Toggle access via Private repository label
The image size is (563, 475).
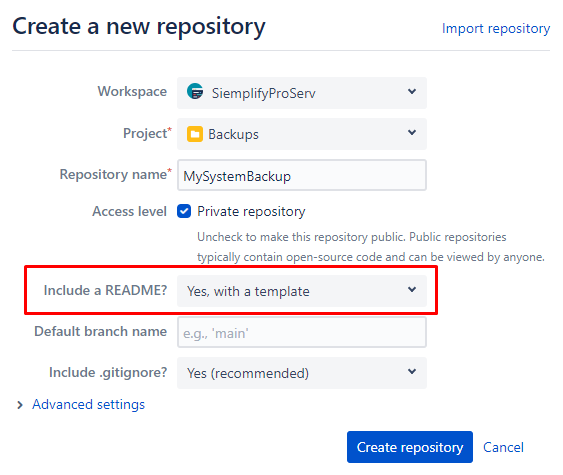pos(251,211)
